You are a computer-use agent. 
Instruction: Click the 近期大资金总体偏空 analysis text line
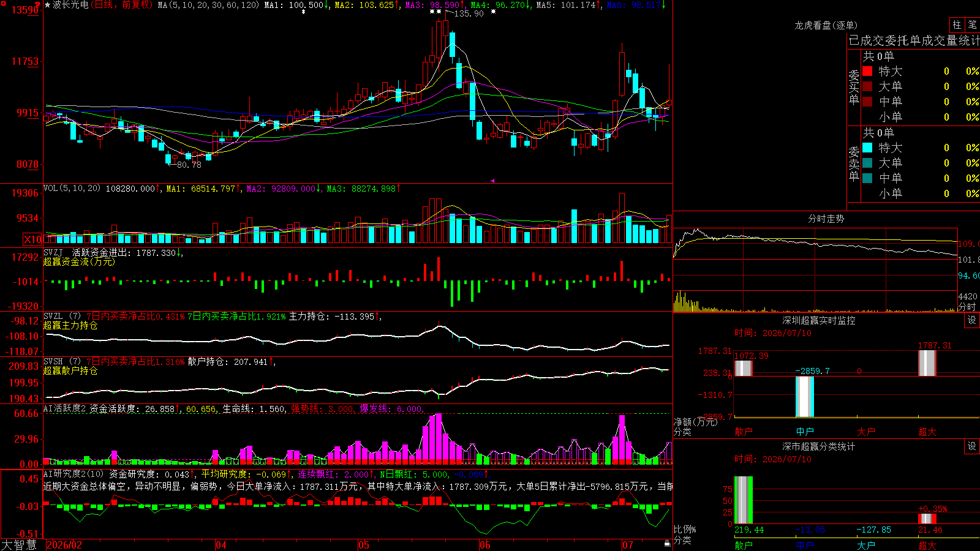click(358, 486)
